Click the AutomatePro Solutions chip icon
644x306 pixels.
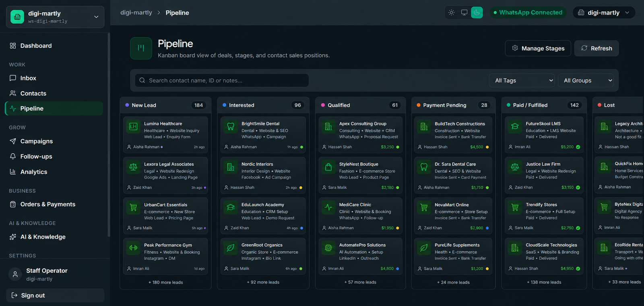click(328, 248)
